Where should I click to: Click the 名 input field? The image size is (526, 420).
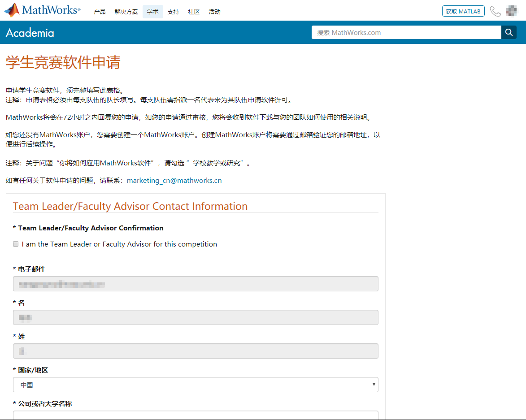click(x=196, y=317)
